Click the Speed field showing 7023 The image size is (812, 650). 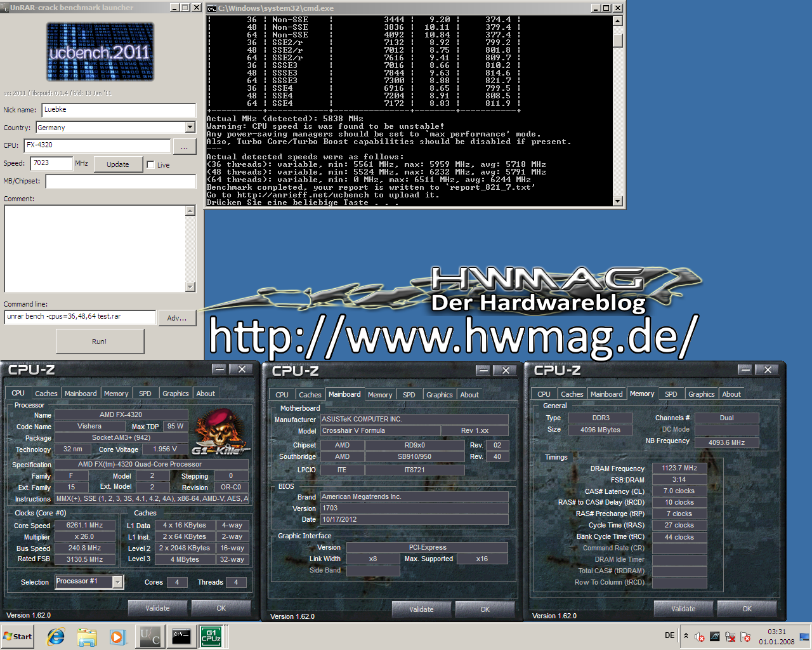[x=51, y=163]
